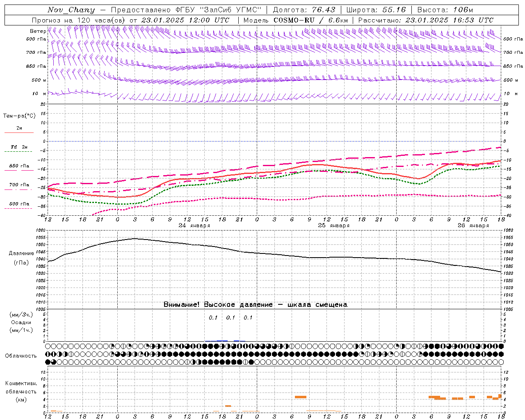Viewport: 525px width, 420px height.
Task: Click the longitude value Долгота: 76.43
Action: [x=304, y=10]
